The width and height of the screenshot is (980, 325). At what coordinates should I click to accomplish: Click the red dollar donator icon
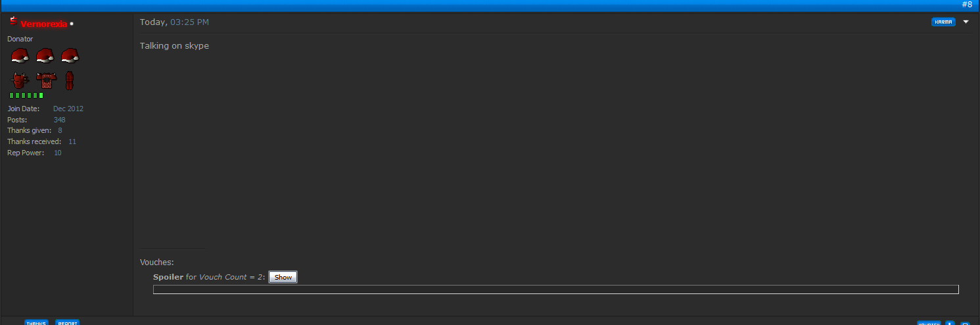(x=12, y=22)
